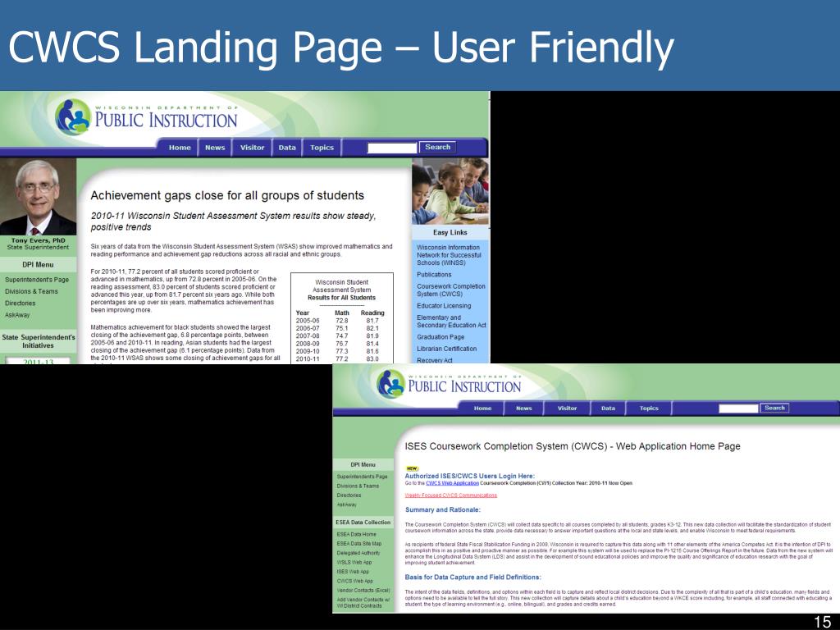This screenshot has height=630, width=840.
Task: Open Topics tab in upper DPI page
Action: click(x=322, y=148)
